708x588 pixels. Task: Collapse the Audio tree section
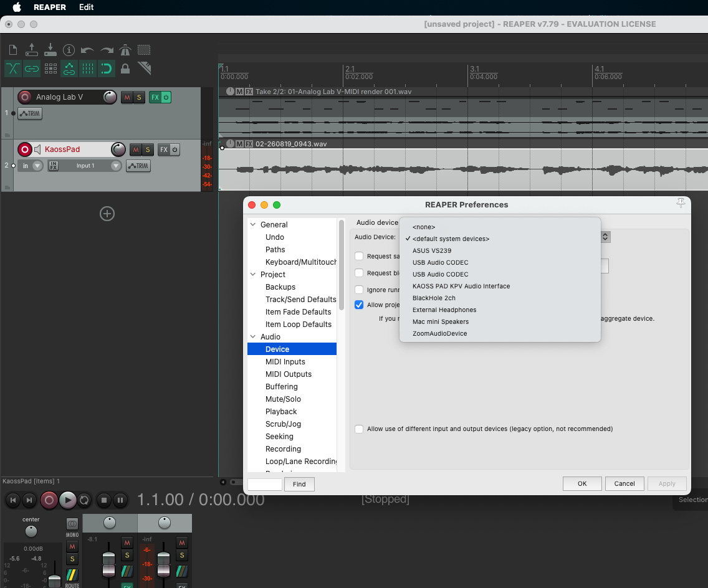pos(253,336)
